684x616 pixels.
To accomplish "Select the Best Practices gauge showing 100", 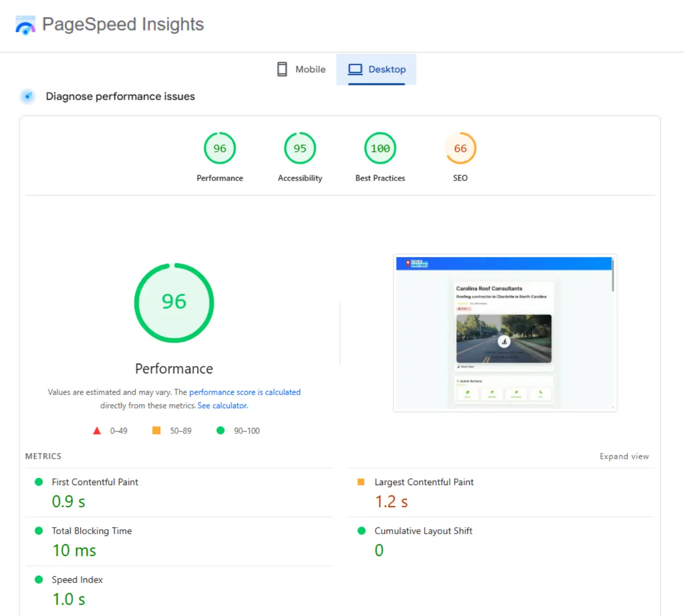I will click(379, 148).
